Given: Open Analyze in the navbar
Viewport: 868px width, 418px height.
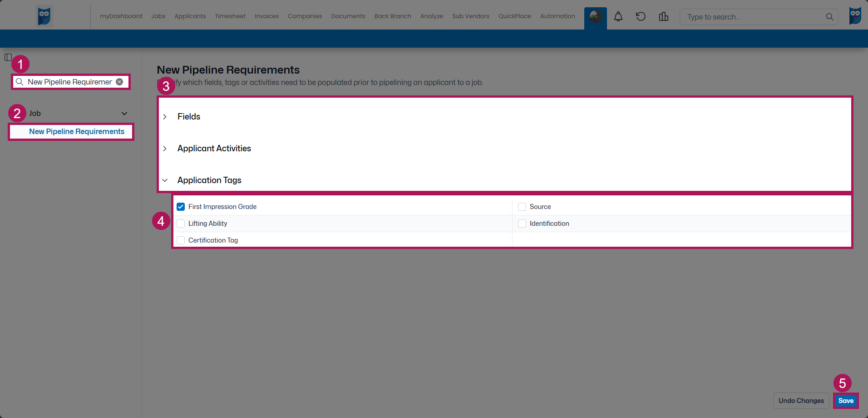Looking at the screenshot, I should point(432,16).
